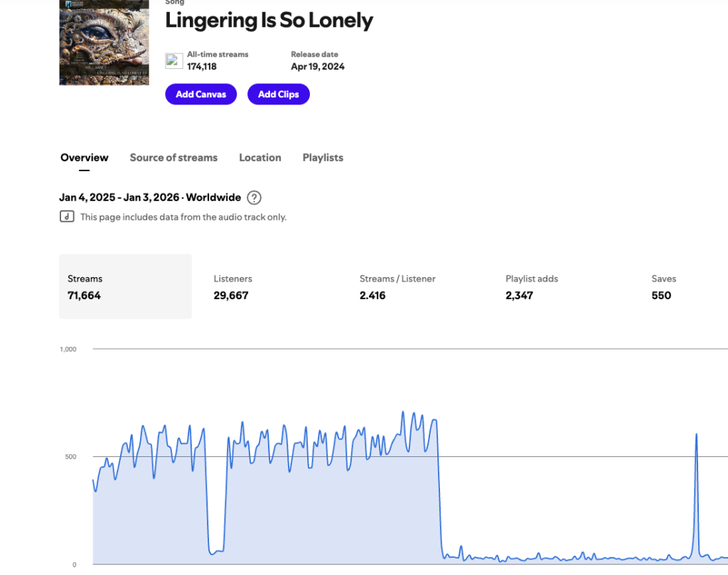728x575 pixels.
Task: Select the Streams metric card
Action: [x=125, y=286]
